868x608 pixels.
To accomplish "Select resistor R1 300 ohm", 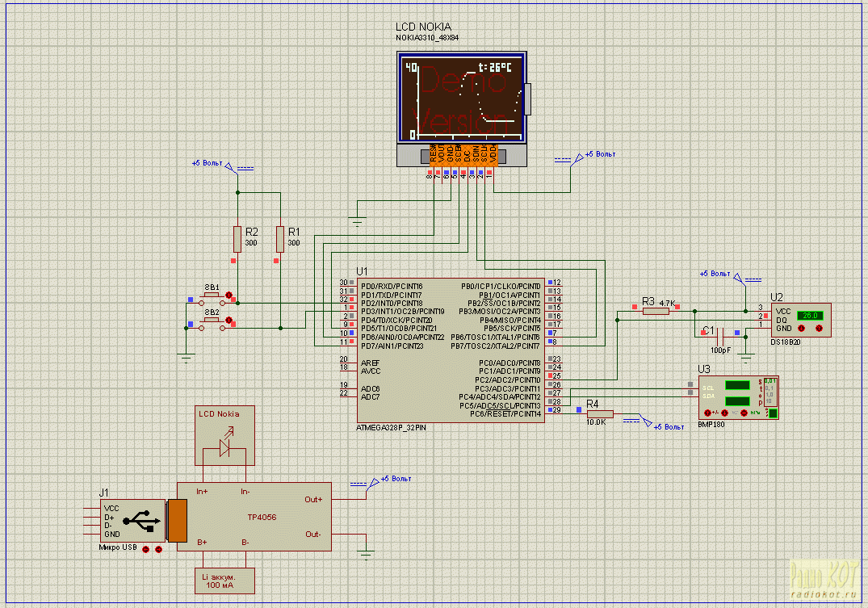I will click(280, 239).
